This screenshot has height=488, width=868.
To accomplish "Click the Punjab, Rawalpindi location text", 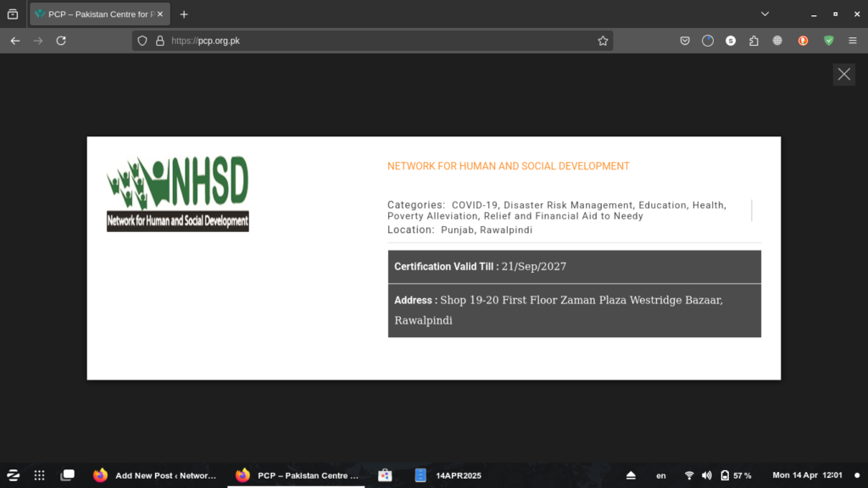I will pyautogui.click(x=487, y=230).
